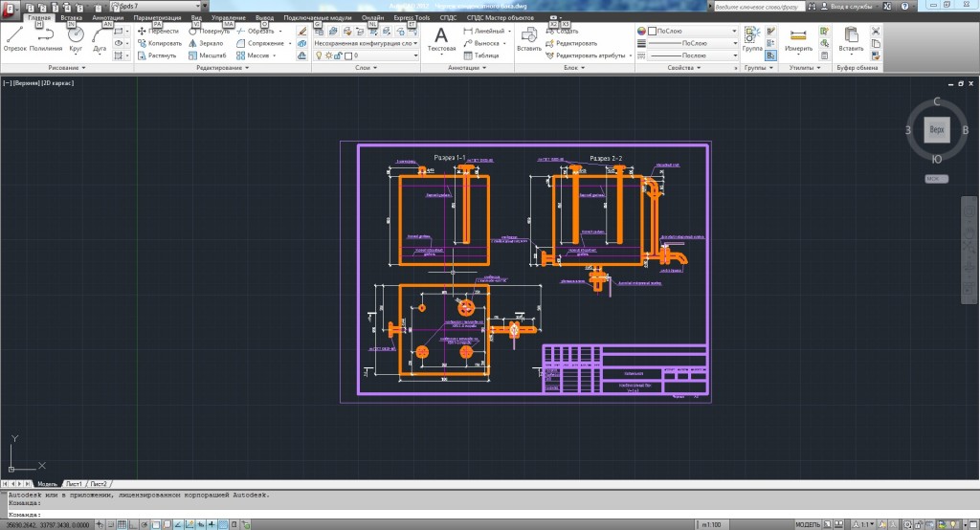Toggle МОДЕЛЬ model space button
980x530 pixels.
tap(808, 524)
